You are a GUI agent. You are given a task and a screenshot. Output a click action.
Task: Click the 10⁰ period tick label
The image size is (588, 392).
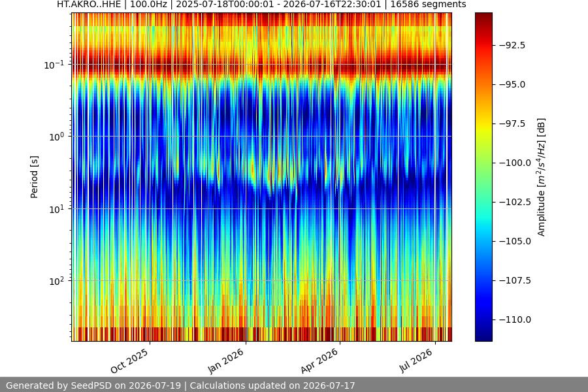(57, 137)
